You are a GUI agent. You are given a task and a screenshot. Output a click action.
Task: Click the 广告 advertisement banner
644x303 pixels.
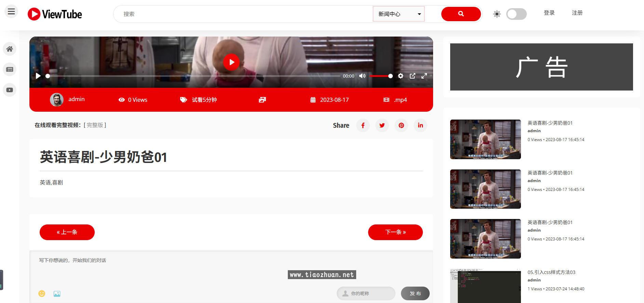point(541,67)
